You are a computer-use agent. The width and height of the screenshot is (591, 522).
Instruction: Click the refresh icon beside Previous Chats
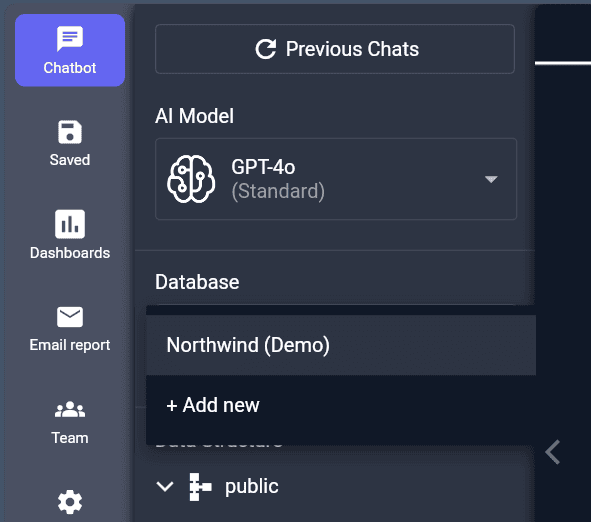(x=266, y=49)
